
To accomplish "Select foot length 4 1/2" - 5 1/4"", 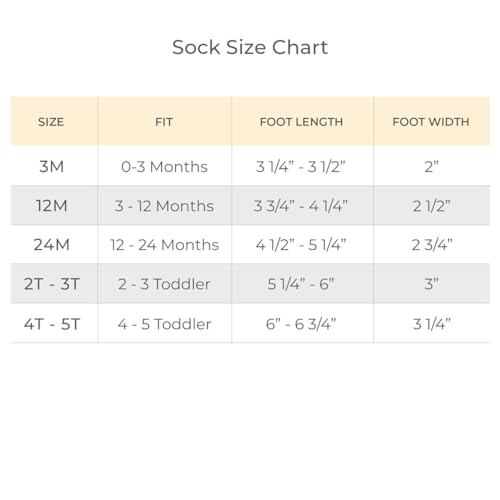I will tap(301, 245).
